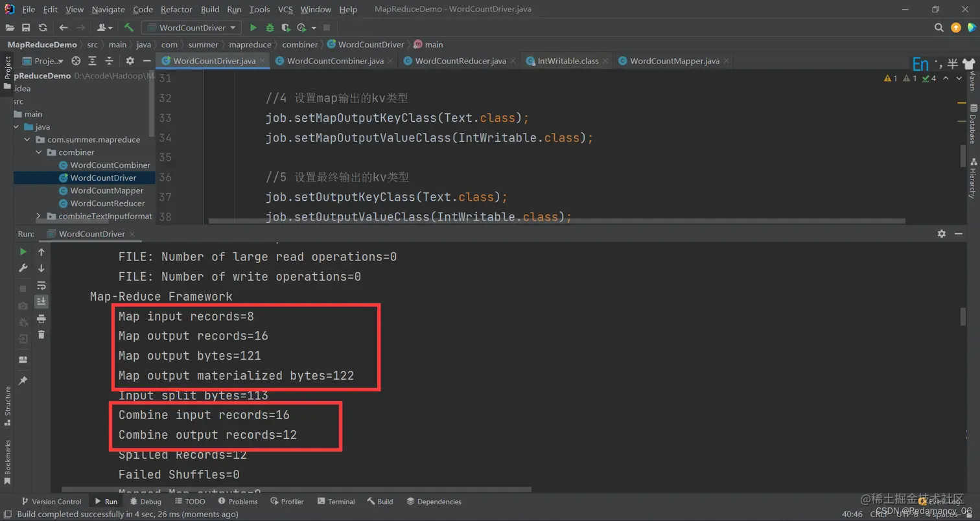Expand combineTextInputformat package in tree
The height and width of the screenshot is (521, 980).
(39, 216)
